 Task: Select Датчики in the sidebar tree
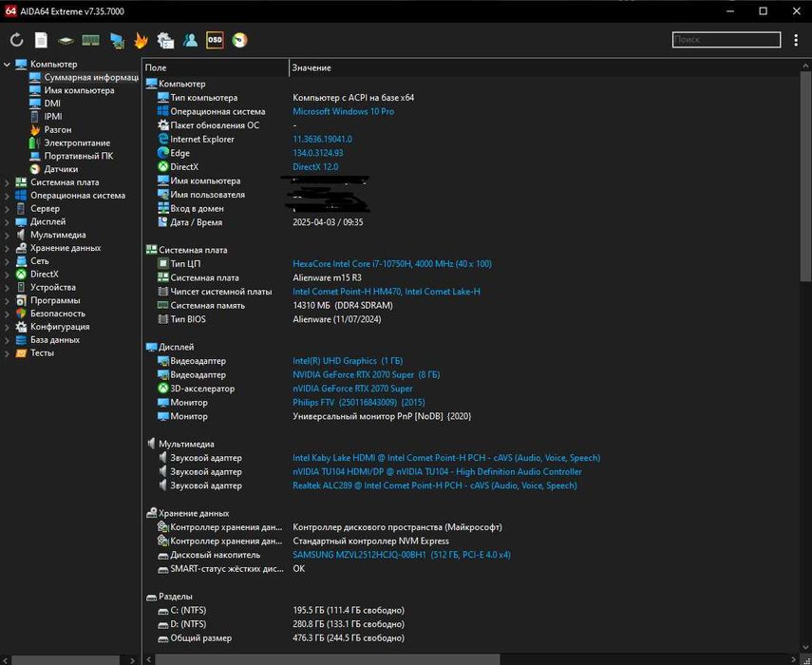coord(61,169)
